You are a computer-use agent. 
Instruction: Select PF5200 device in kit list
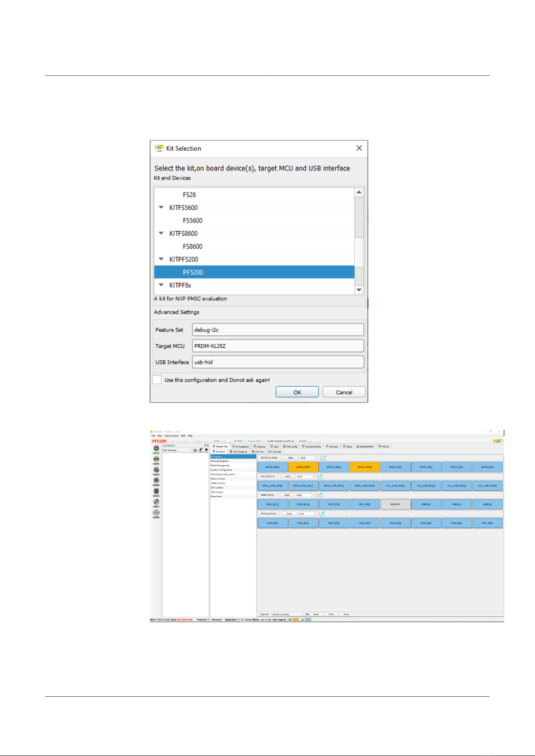point(254,272)
